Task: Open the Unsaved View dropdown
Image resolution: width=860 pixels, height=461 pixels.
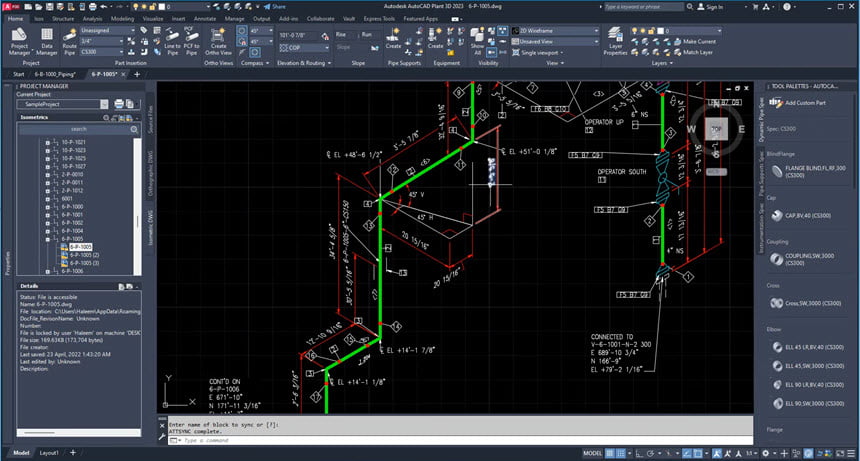Action: (x=555, y=42)
